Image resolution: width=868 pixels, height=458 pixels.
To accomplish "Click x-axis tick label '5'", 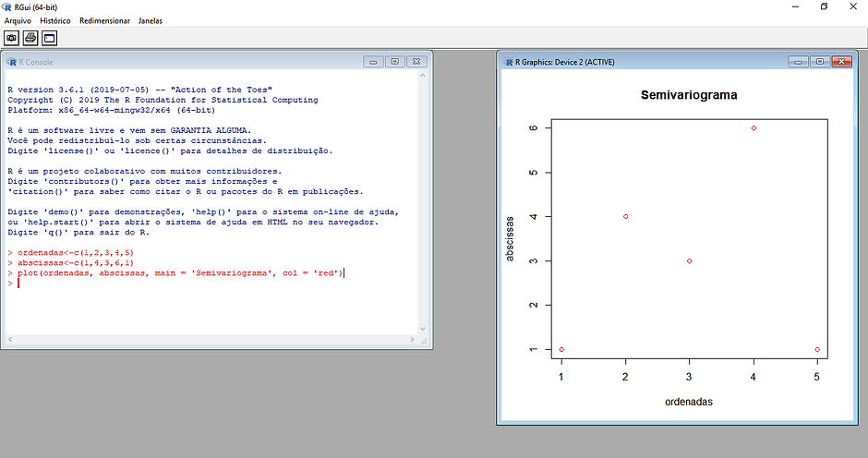I will tap(816, 377).
